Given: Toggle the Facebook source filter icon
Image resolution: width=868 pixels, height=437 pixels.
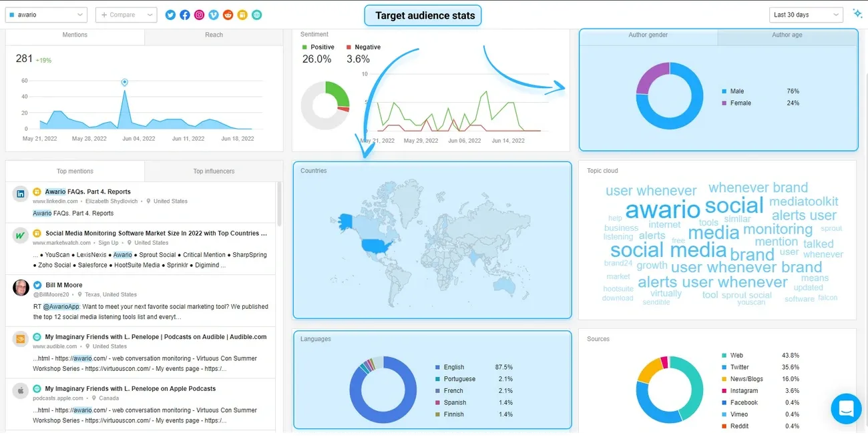Looking at the screenshot, I should point(184,15).
